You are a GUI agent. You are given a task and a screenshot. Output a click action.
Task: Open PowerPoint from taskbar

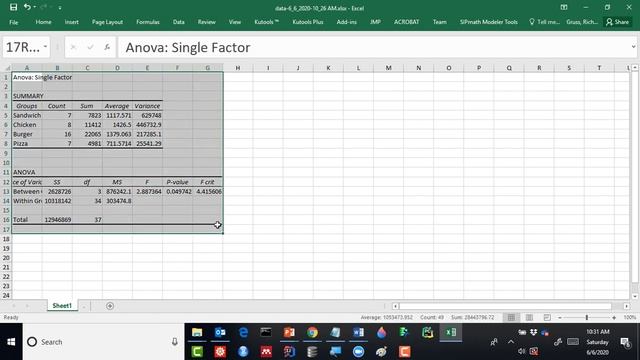[289, 333]
